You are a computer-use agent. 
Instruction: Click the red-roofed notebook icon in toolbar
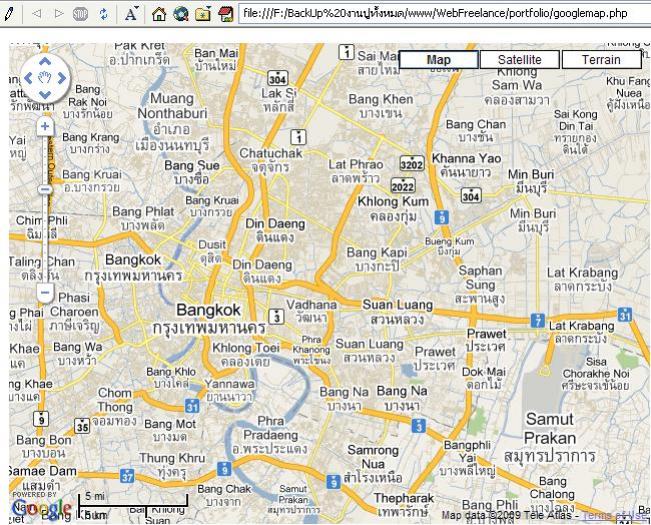[225, 14]
